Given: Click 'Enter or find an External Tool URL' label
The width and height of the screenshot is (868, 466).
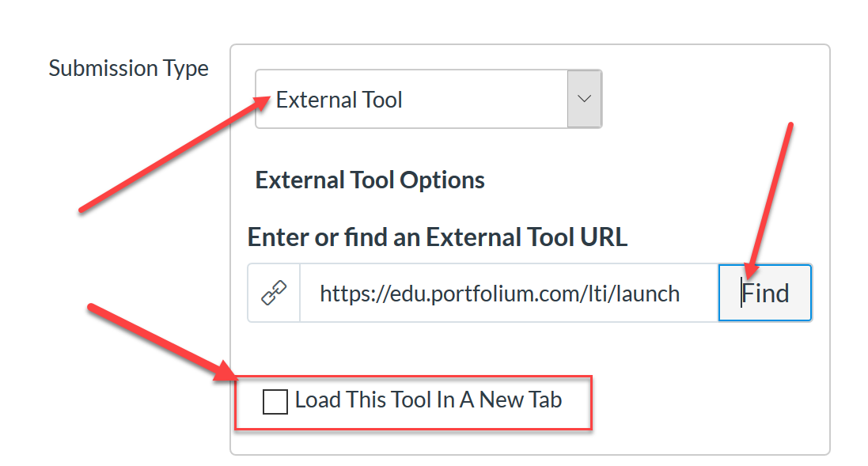Looking at the screenshot, I should coord(438,237).
